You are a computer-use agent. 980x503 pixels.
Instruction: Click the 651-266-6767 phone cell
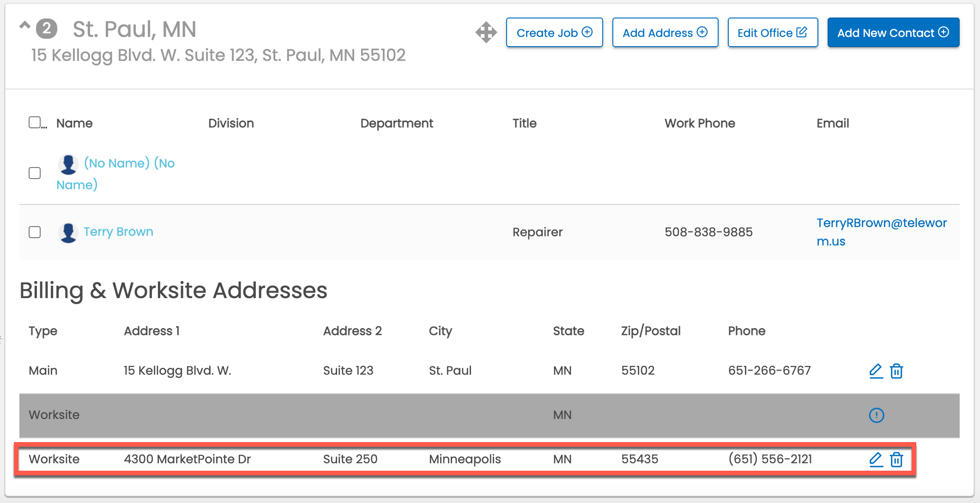pos(769,370)
